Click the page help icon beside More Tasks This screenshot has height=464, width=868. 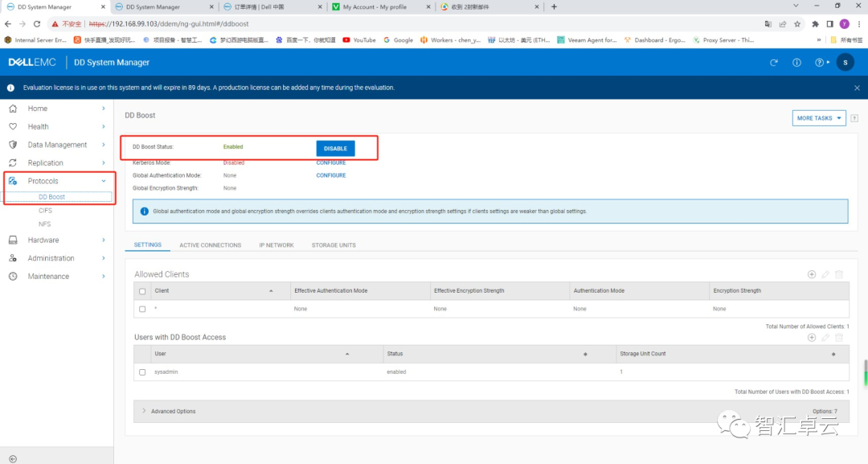tap(854, 118)
